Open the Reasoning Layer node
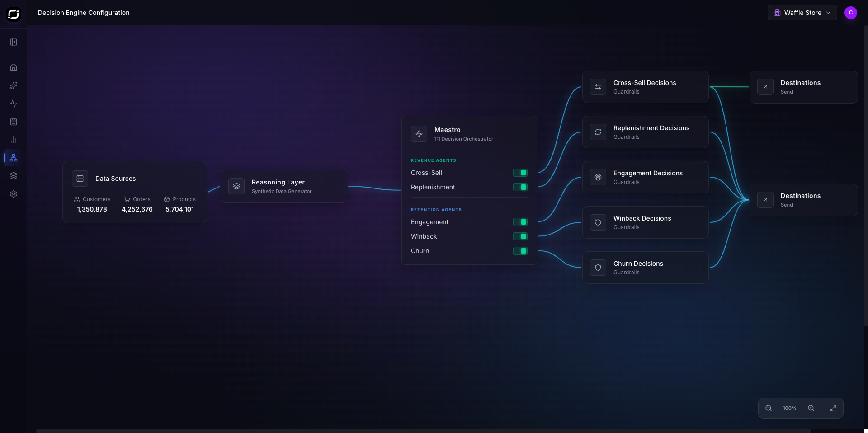Viewport: 868px width, 433px height. 283,186
